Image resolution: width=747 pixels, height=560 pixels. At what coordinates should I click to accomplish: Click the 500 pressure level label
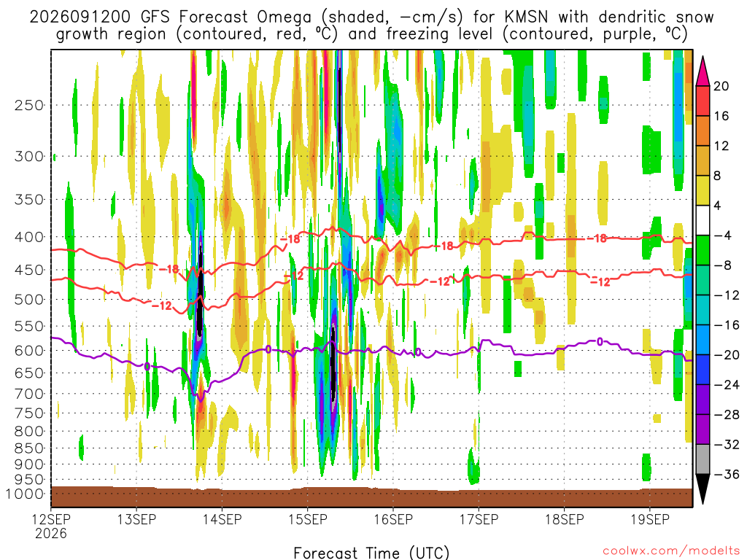28,300
